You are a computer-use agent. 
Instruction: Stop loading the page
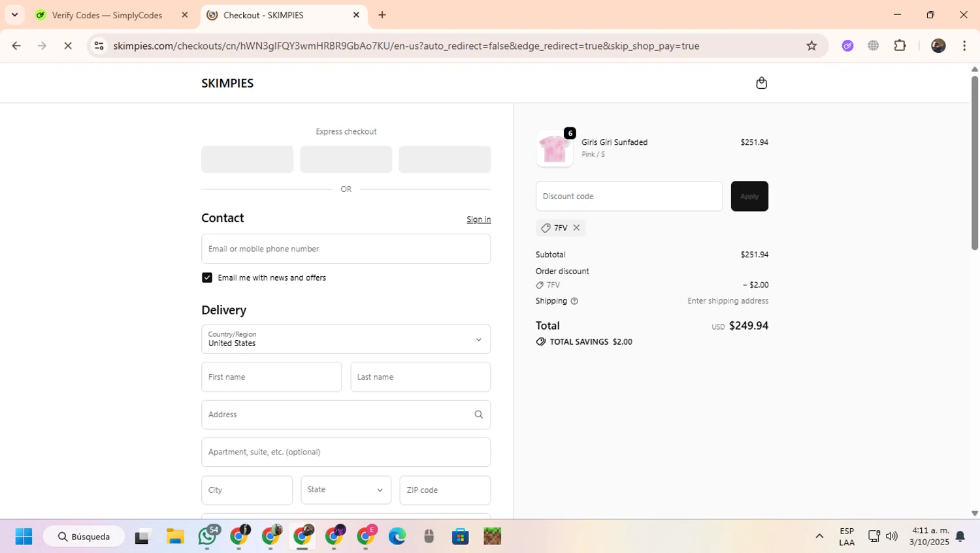click(68, 46)
